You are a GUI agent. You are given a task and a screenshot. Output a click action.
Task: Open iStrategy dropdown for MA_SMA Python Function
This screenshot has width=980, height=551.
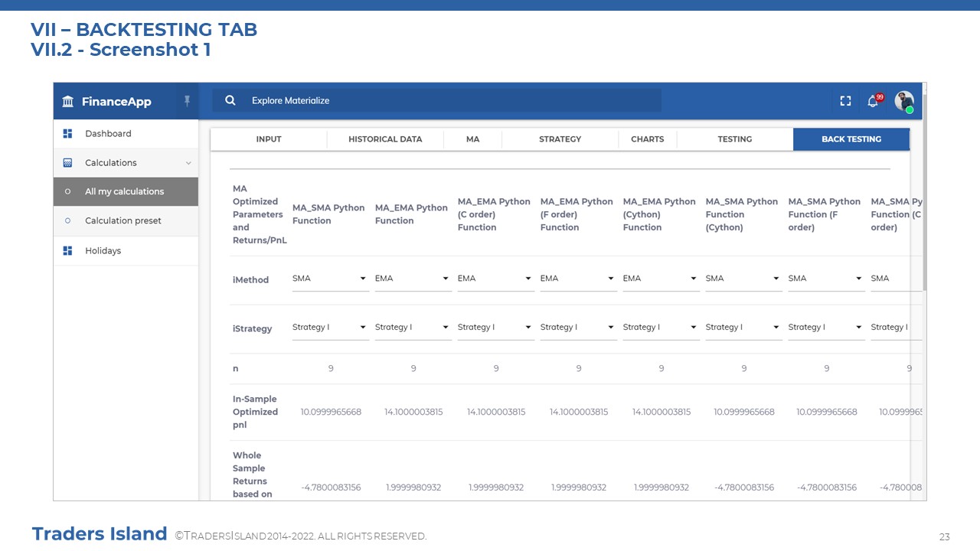tap(330, 328)
